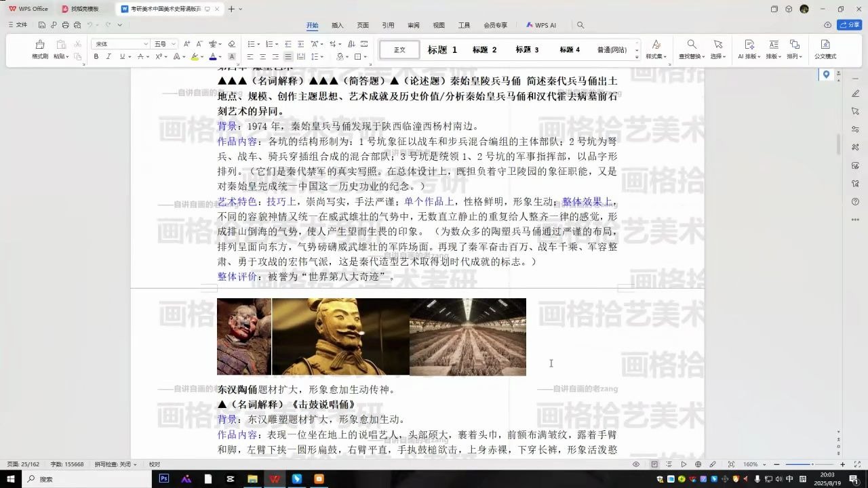Apply the Heading 1 (标题 1) style
This screenshot has width=868, height=488.
442,49
